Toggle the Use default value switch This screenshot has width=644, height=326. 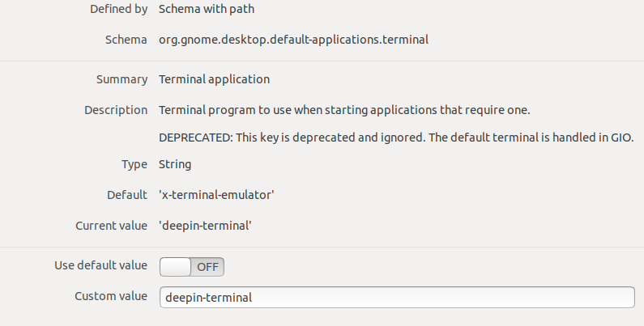tap(192, 267)
